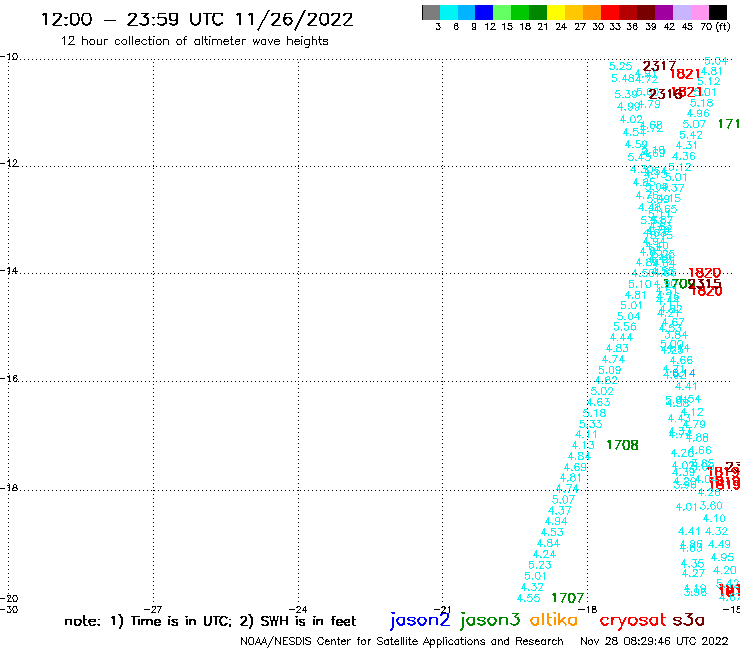740x650 pixels.
Task: Click the wave height value '4.94'
Action: pos(556,521)
